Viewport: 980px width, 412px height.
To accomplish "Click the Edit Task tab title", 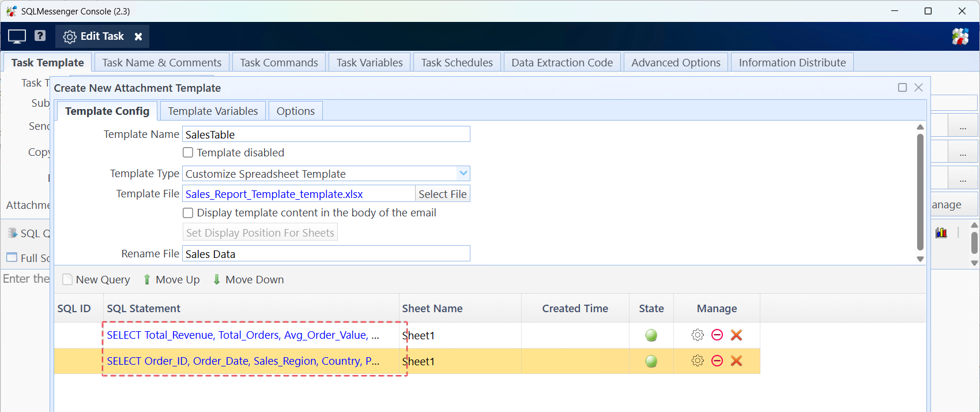I will pyautogui.click(x=102, y=36).
